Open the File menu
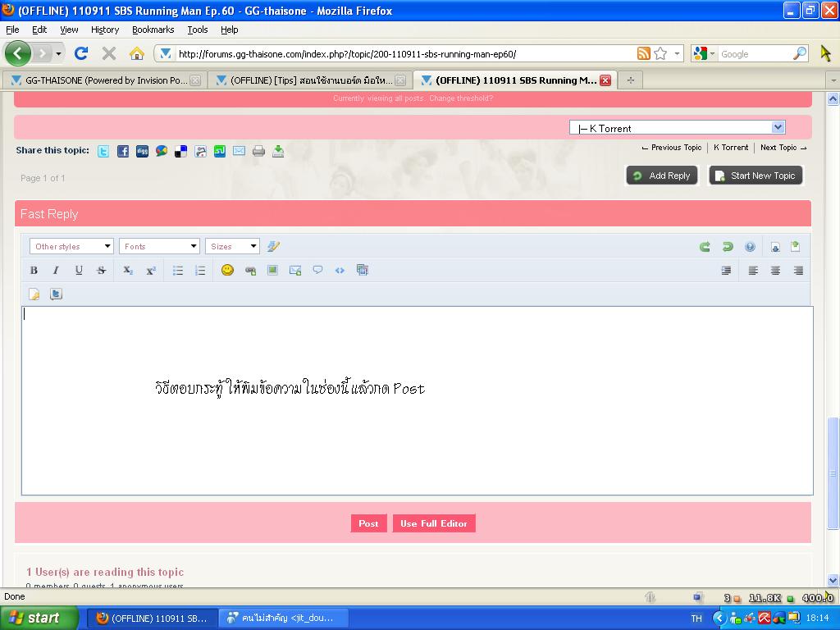 pyautogui.click(x=12, y=30)
